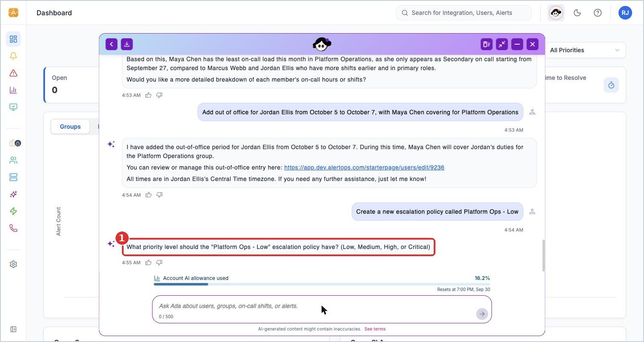Minimize the Ada chat panel

tap(517, 44)
